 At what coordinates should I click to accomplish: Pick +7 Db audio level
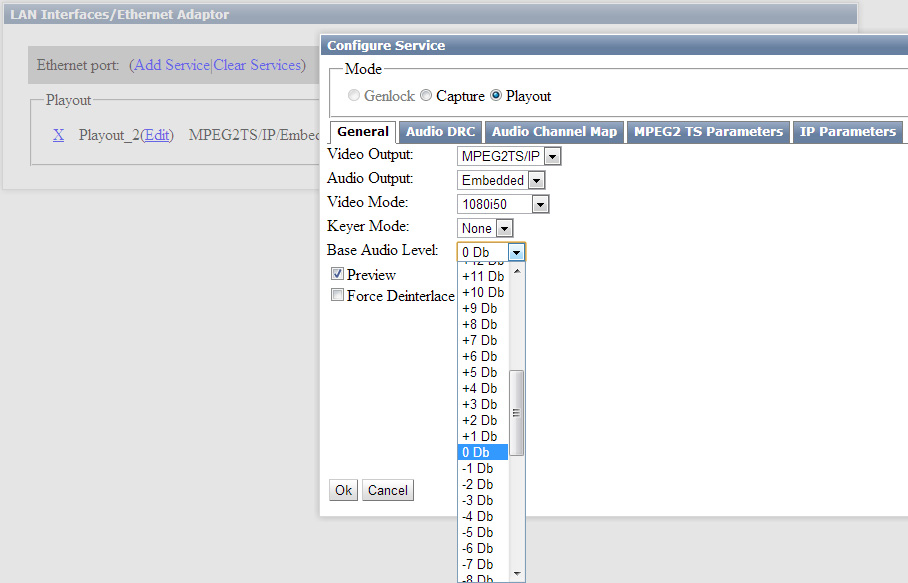(483, 340)
